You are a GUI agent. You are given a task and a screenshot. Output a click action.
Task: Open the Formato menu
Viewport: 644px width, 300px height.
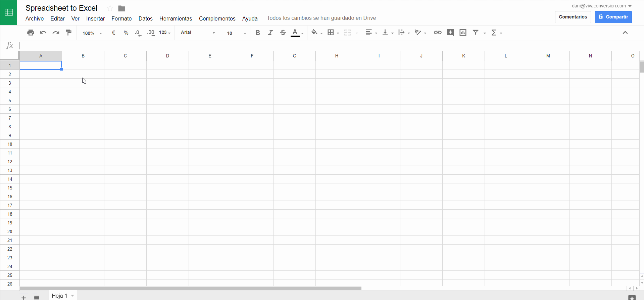[x=121, y=18]
